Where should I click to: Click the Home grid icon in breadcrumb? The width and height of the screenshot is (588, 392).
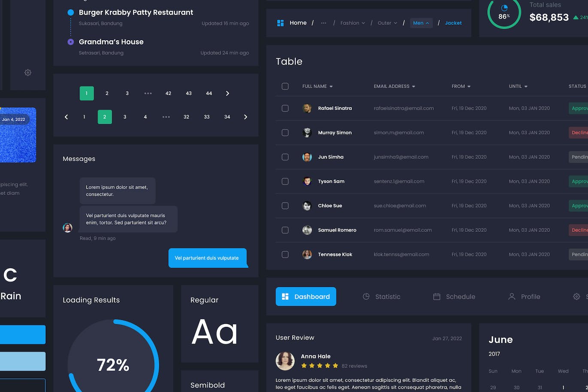280,23
